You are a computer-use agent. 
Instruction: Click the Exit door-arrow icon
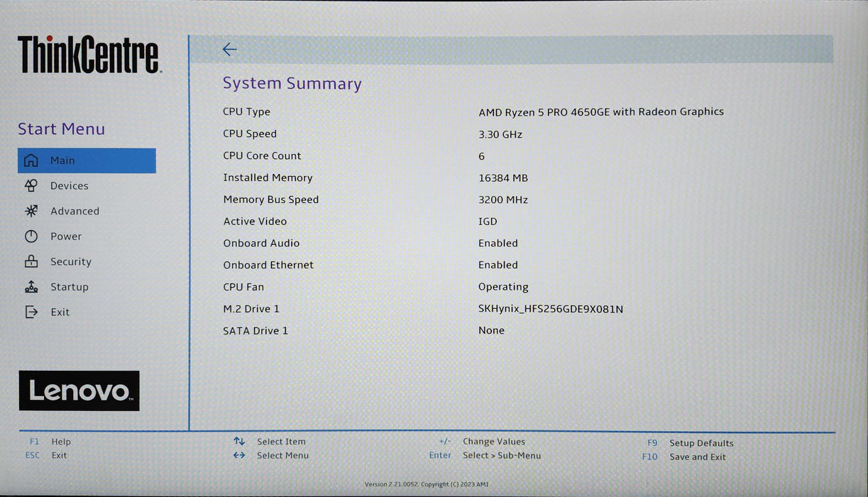pyautogui.click(x=31, y=312)
